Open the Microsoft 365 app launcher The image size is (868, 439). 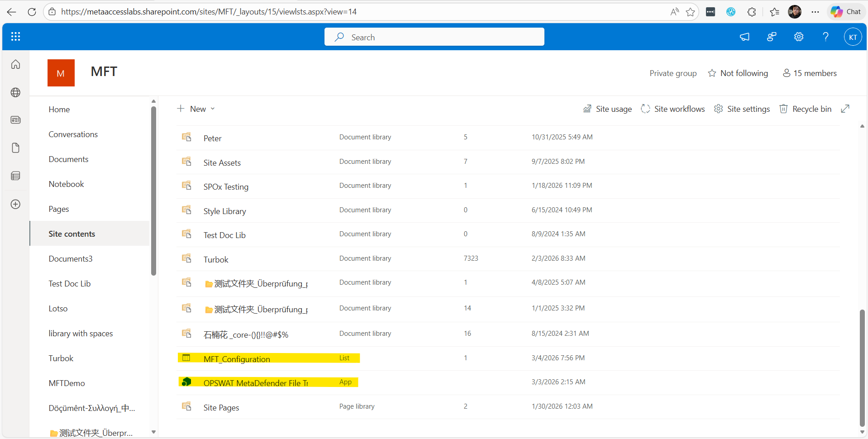15,37
